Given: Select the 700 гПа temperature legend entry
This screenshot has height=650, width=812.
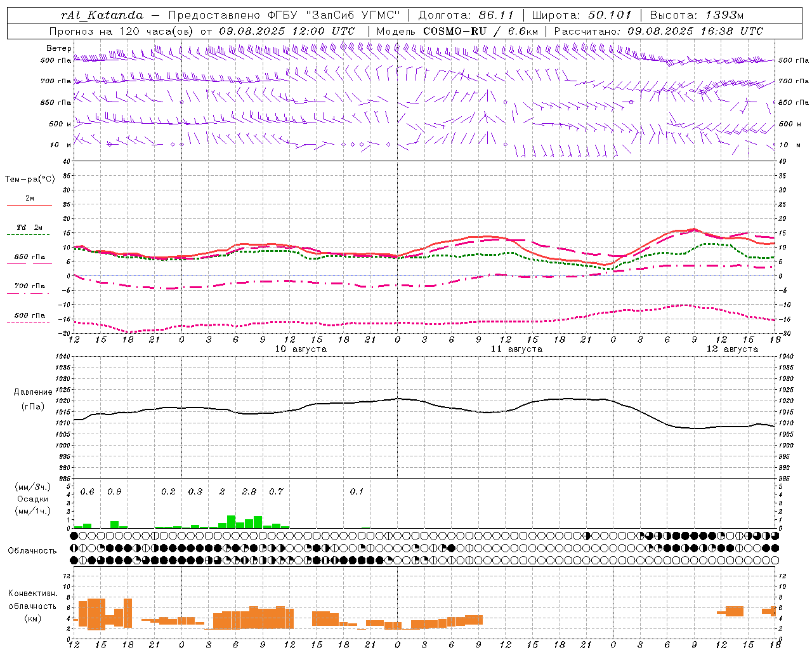Looking at the screenshot, I should pos(30,286).
